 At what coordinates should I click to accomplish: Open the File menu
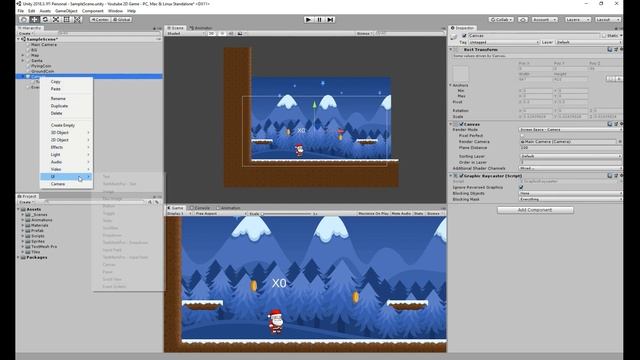(x=20, y=11)
